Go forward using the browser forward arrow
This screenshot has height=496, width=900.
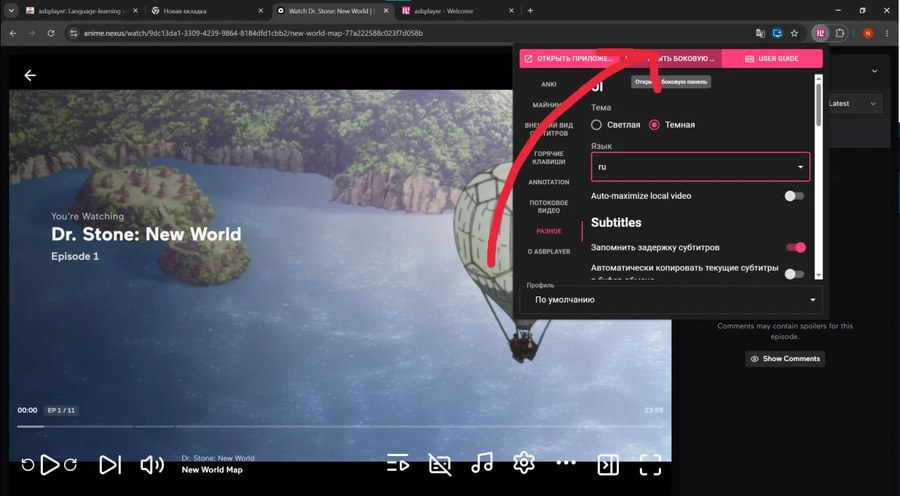pyautogui.click(x=32, y=33)
